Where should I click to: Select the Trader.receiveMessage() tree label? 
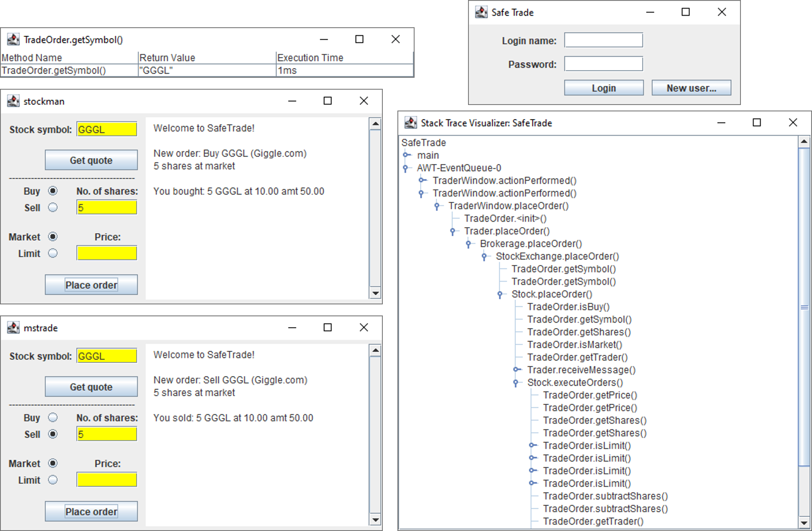pos(582,370)
